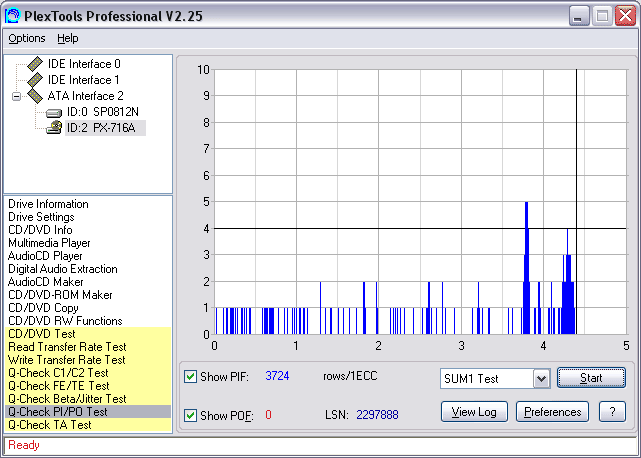The image size is (641, 458).
Task: Open Drive Settings
Action: (x=41, y=217)
